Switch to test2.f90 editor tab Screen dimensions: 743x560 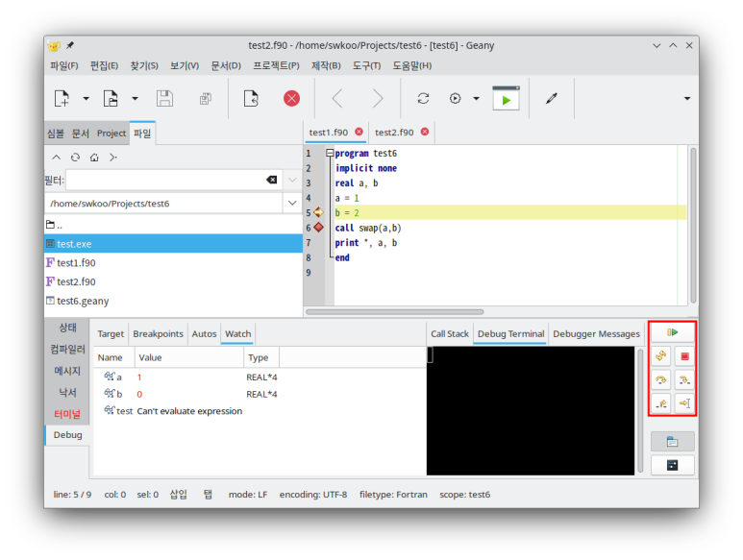coord(394,132)
